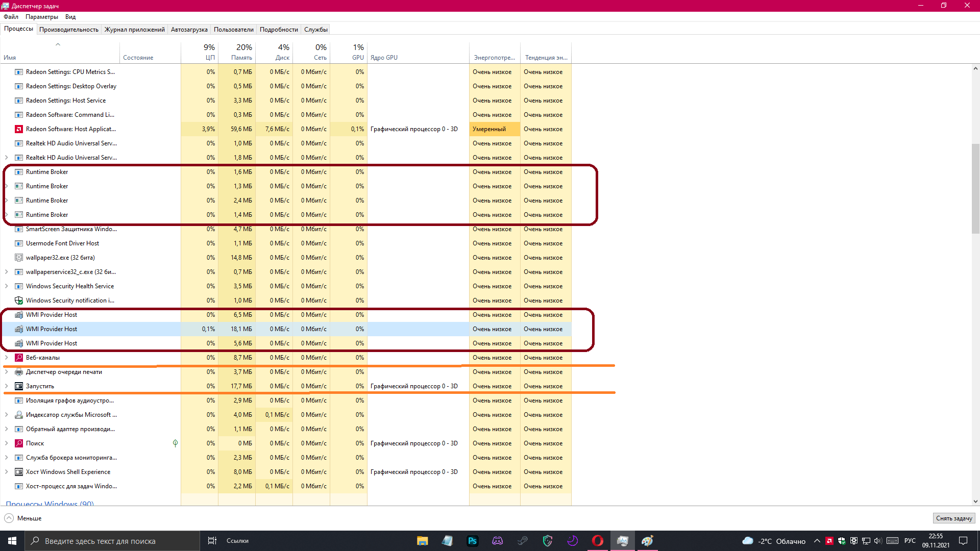The width and height of the screenshot is (980, 551).
Task: Click the Ссылки taskbar toolbar label
Action: [237, 541]
